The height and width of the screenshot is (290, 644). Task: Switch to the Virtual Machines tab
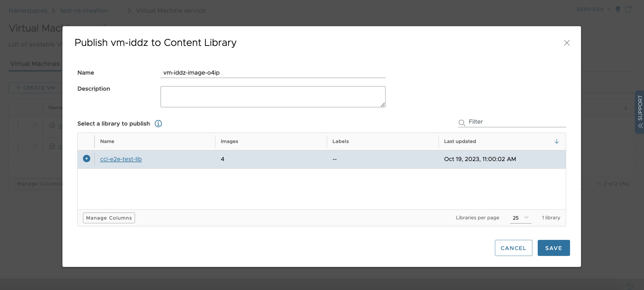click(x=35, y=64)
